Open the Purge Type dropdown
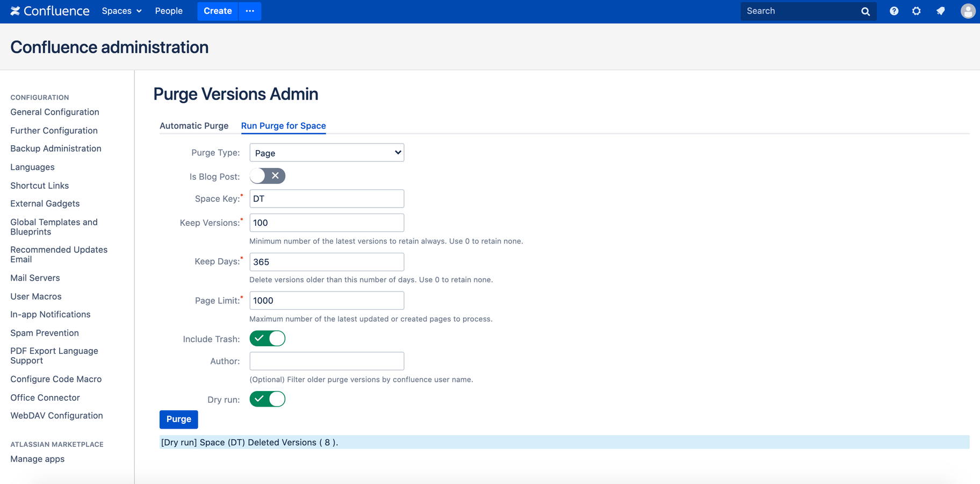 (327, 153)
